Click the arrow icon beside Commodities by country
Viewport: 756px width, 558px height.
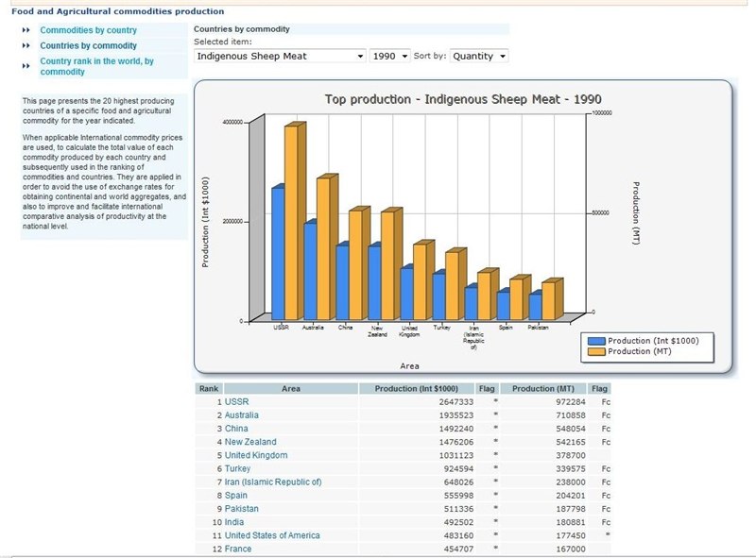tap(26, 30)
